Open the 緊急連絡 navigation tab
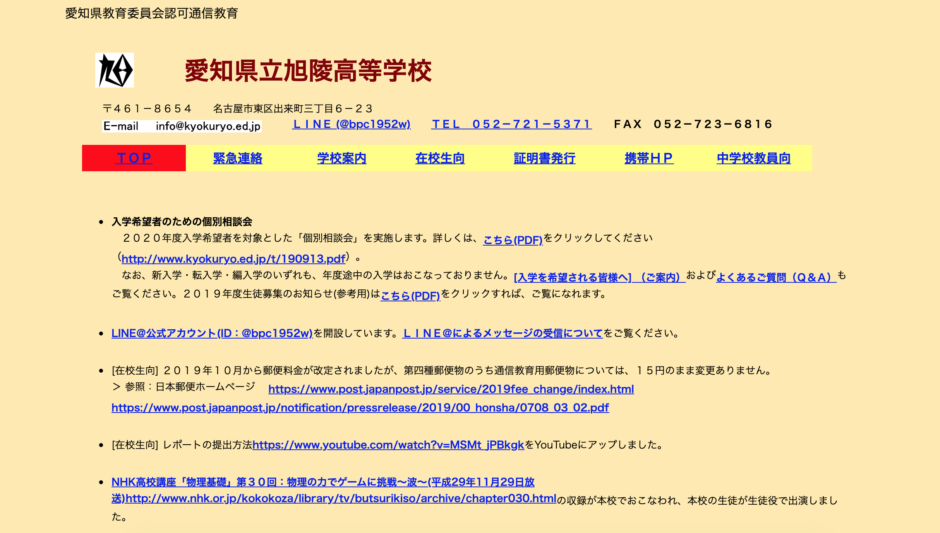This screenshot has width=940, height=533. 237,158
